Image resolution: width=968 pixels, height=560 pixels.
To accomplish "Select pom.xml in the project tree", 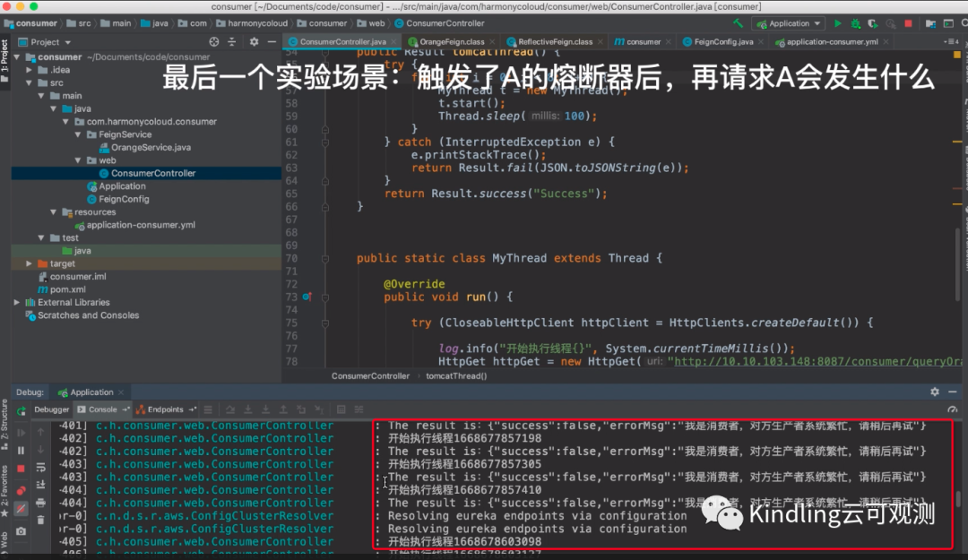I will pyautogui.click(x=68, y=289).
